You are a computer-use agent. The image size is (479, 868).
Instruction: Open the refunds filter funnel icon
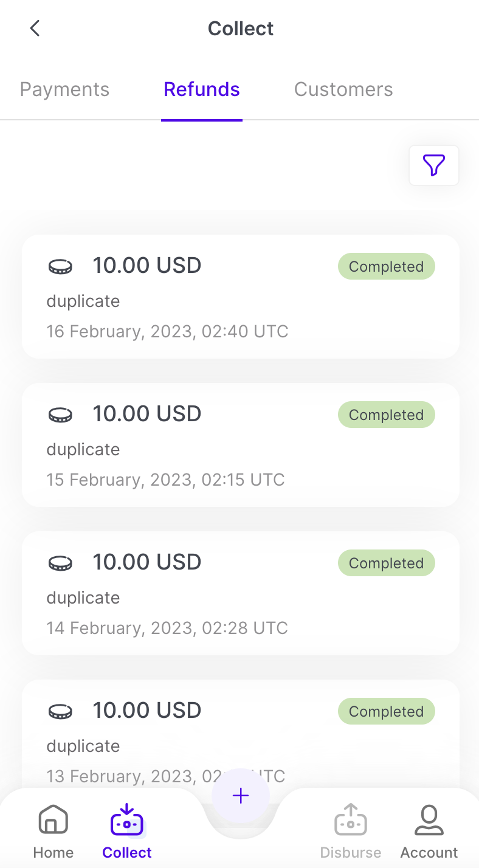(x=433, y=165)
